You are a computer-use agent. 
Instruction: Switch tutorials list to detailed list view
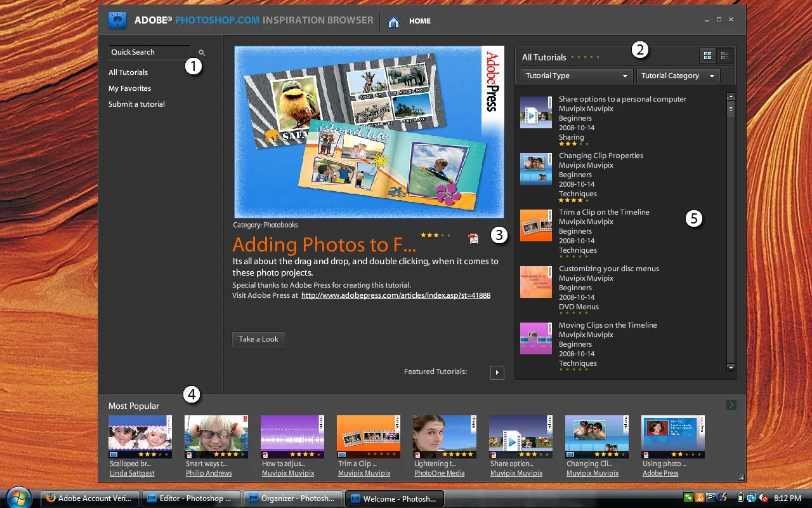(x=724, y=56)
